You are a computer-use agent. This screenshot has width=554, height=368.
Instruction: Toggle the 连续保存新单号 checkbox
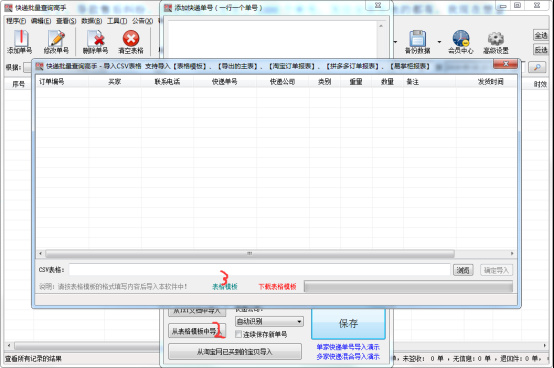238,334
